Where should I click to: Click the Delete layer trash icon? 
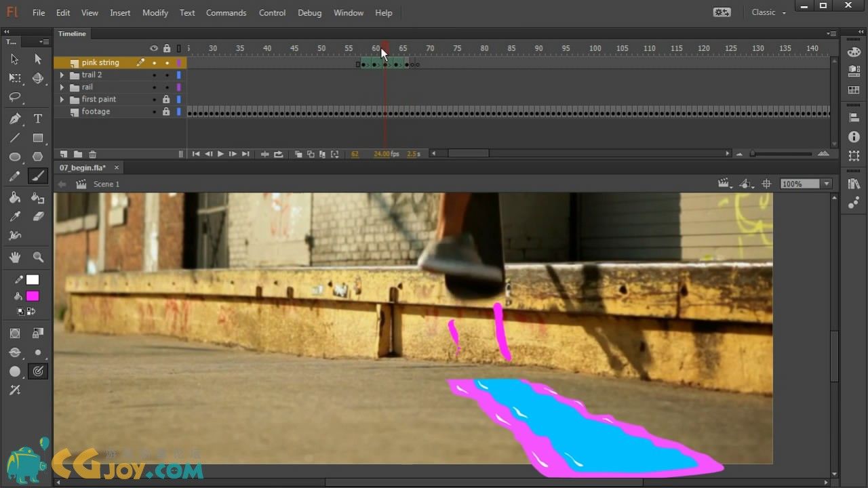(93, 154)
